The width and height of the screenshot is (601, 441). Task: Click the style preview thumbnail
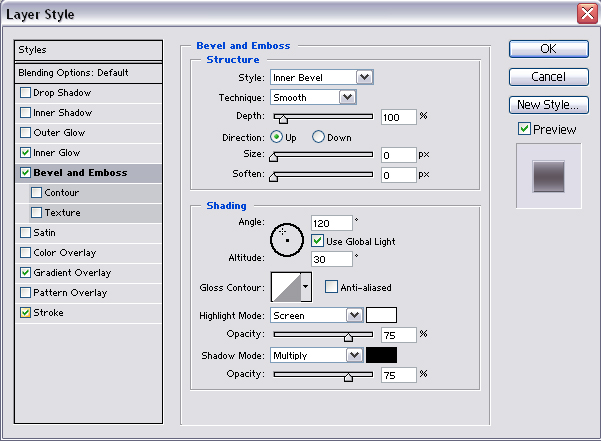pyautogui.click(x=548, y=175)
